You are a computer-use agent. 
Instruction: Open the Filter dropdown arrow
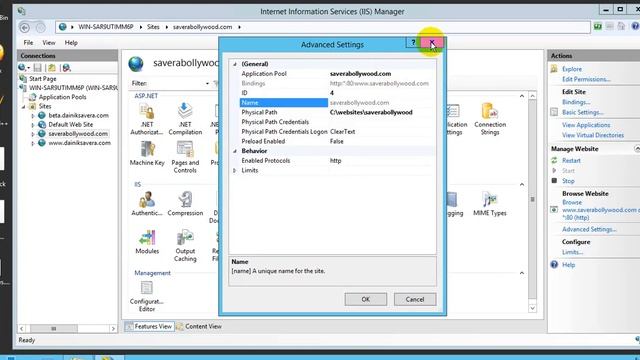click(x=207, y=83)
